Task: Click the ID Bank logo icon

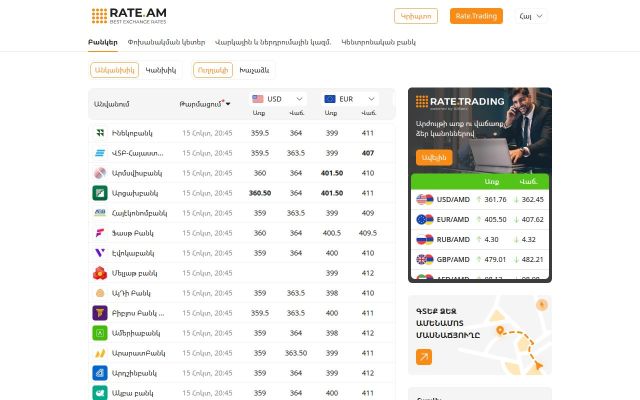Action: click(100, 293)
